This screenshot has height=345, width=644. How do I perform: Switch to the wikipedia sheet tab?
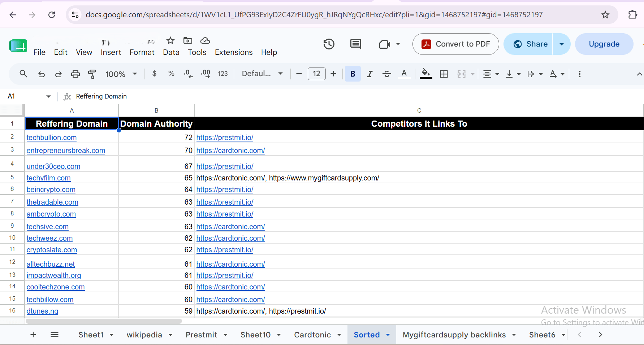(144, 335)
